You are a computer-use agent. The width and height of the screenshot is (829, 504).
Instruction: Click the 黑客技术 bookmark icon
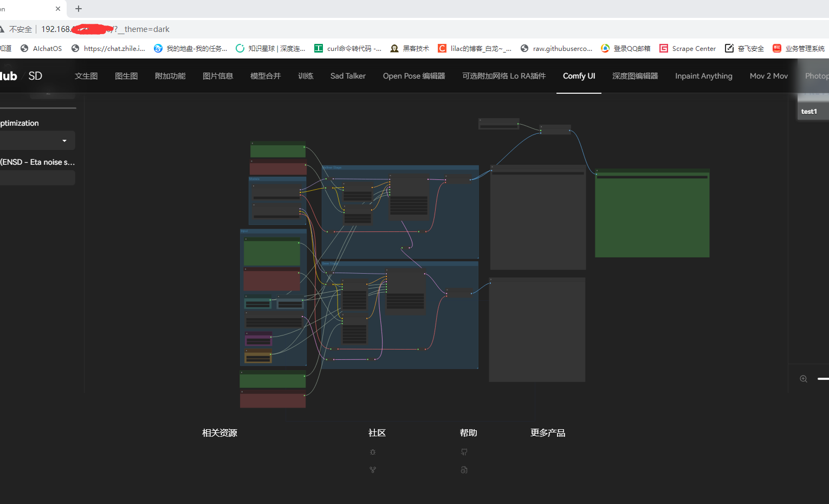[x=394, y=48]
